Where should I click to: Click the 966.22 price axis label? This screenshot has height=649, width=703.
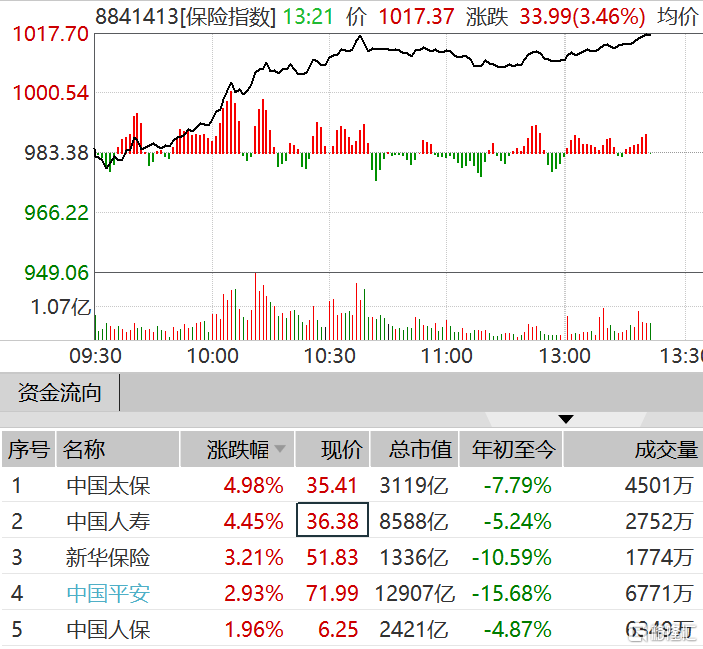click(56, 212)
